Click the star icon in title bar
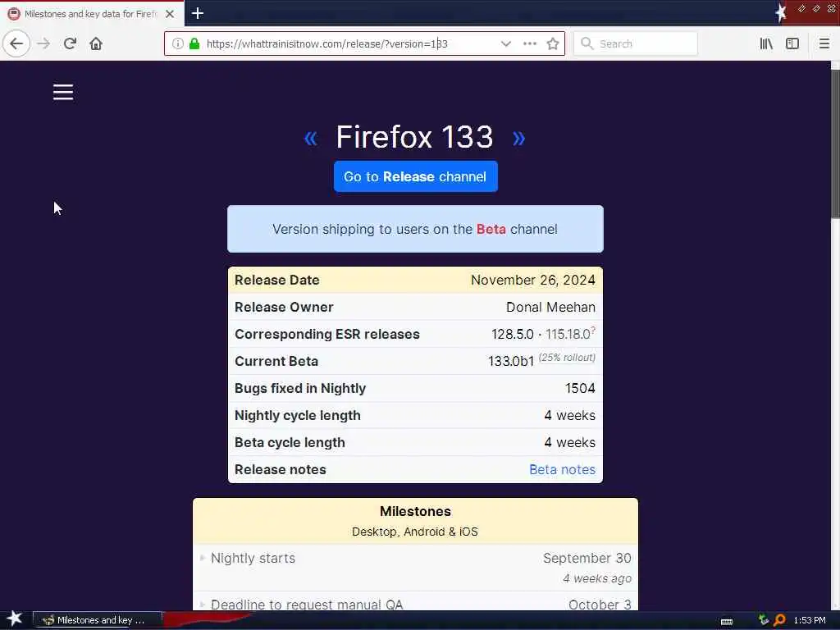The image size is (840, 630). [x=781, y=13]
